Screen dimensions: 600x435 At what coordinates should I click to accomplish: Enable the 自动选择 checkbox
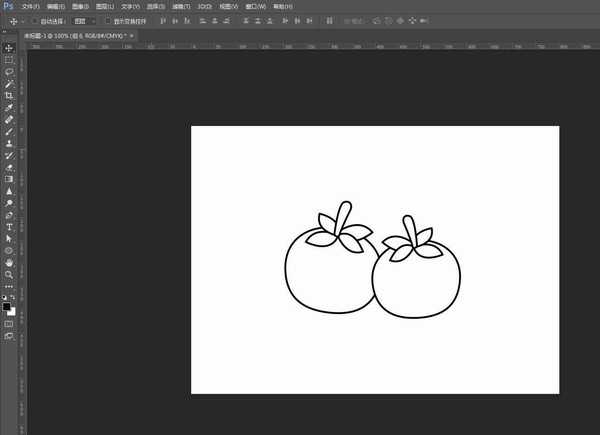[33, 20]
